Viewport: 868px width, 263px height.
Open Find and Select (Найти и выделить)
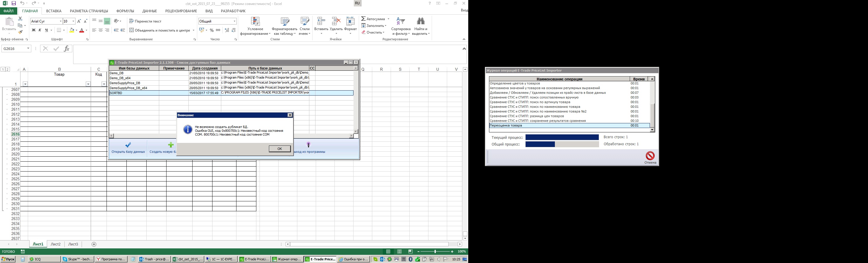click(421, 26)
